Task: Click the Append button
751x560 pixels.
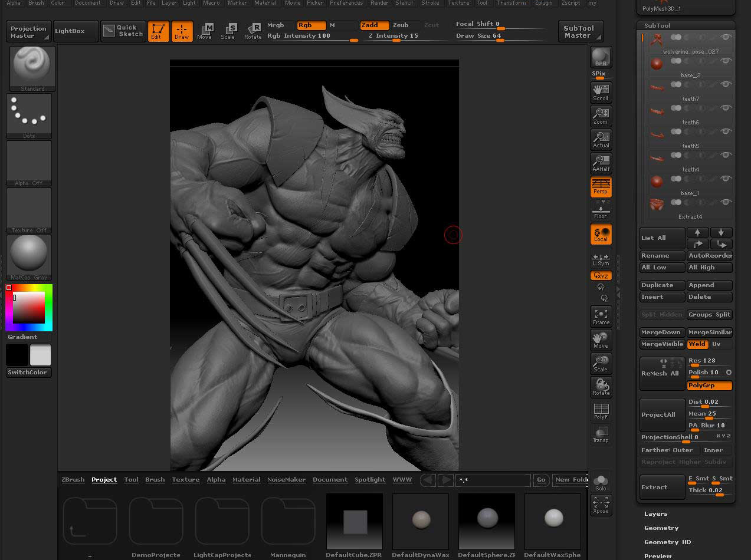Action: pos(710,285)
